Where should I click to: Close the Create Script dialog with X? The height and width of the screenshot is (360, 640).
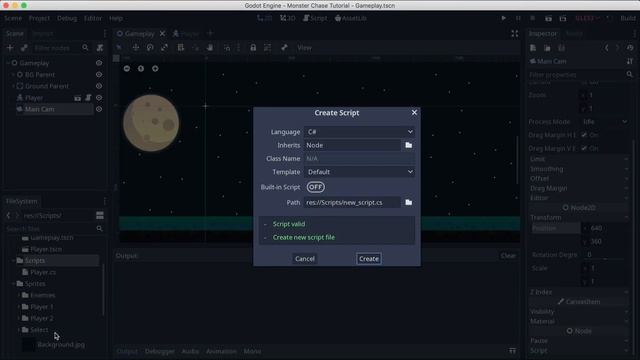coord(414,112)
